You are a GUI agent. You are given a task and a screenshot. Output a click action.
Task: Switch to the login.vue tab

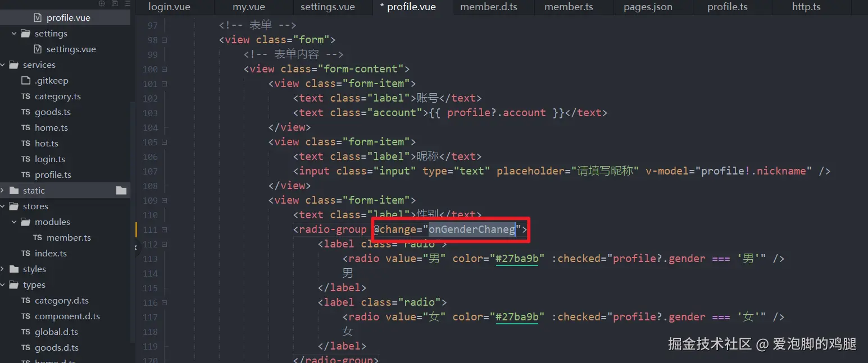click(x=169, y=7)
